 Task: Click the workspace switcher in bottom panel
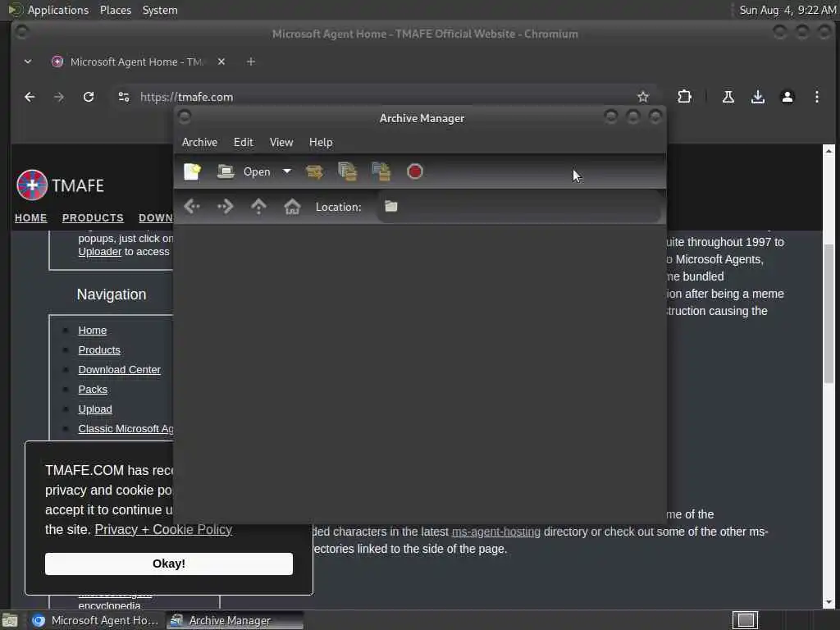[745, 620]
